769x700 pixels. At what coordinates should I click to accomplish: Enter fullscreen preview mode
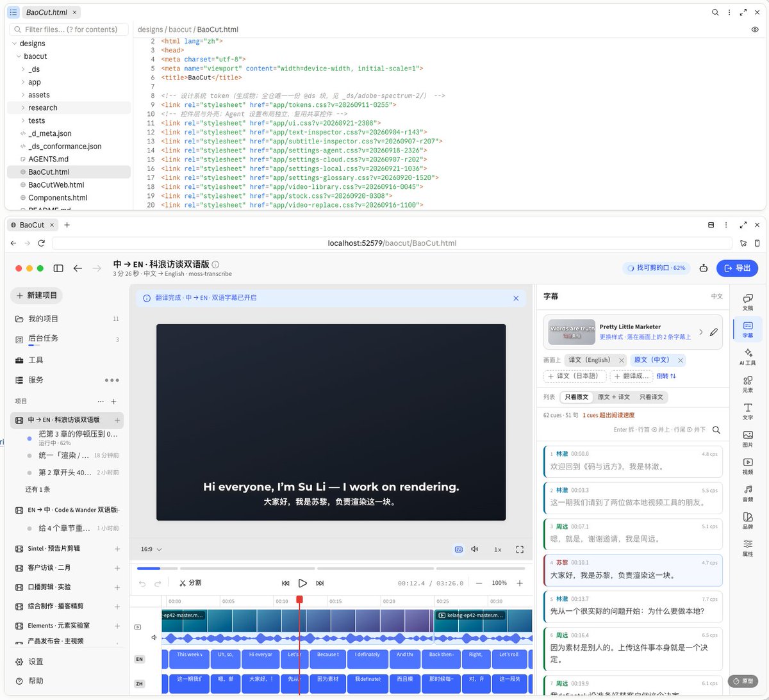tap(520, 549)
